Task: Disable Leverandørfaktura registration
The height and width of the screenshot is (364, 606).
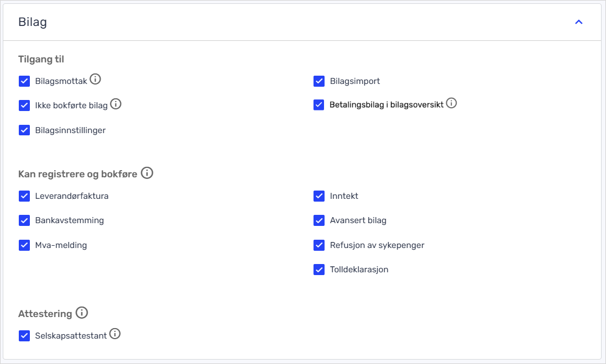Action: 24,196
